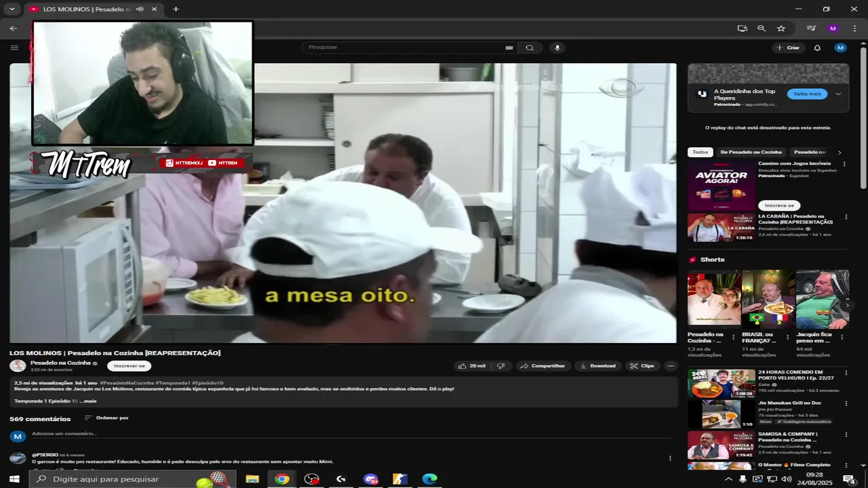Click the Inscreva-se ad button
The image size is (868, 488).
[779, 205]
